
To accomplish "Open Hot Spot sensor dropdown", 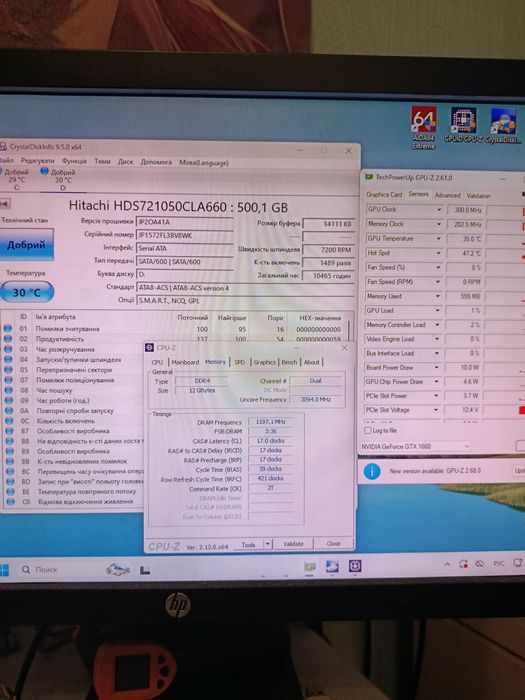I will click(439, 253).
